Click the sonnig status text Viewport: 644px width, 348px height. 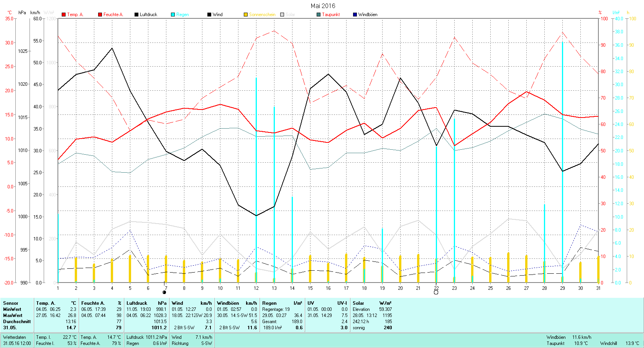tap(358, 328)
